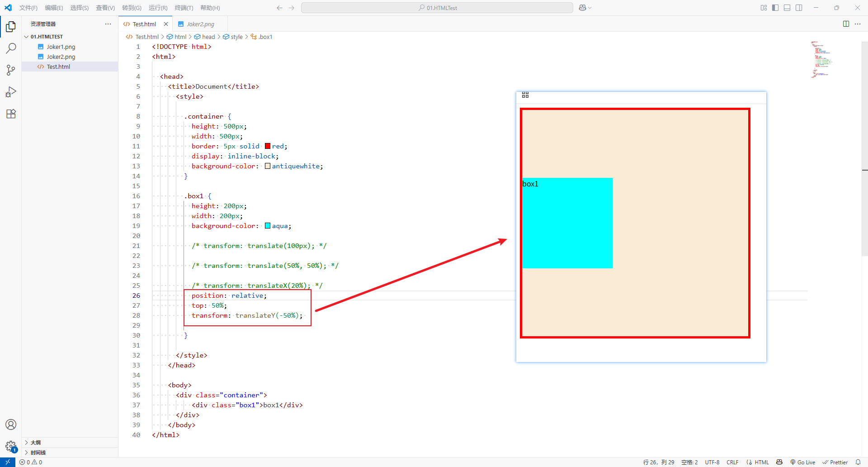
Task: Open the 选择(S) menu
Action: click(x=79, y=8)
